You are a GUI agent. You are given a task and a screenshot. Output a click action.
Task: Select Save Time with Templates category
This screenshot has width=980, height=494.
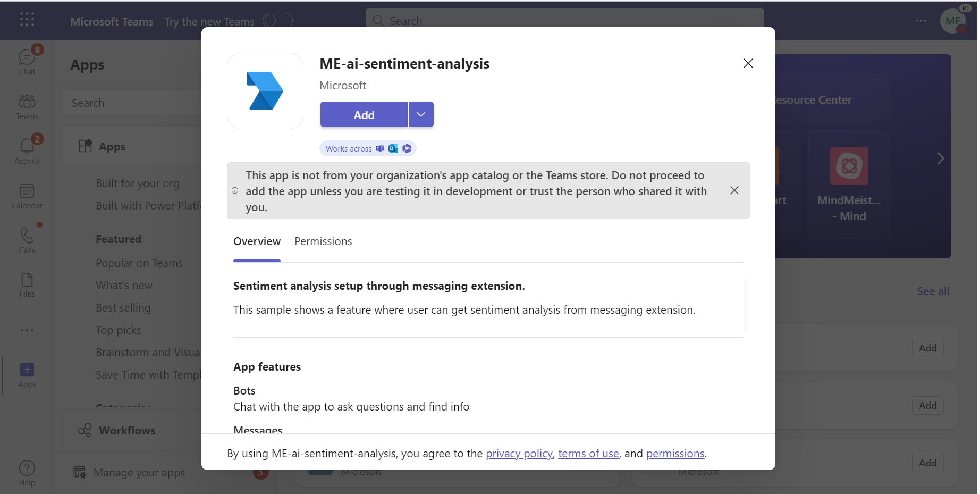coord(148,375)
